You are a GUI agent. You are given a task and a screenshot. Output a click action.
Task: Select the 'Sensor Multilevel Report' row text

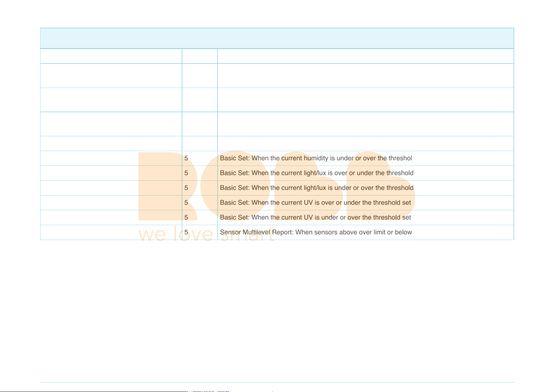[316, 232]
